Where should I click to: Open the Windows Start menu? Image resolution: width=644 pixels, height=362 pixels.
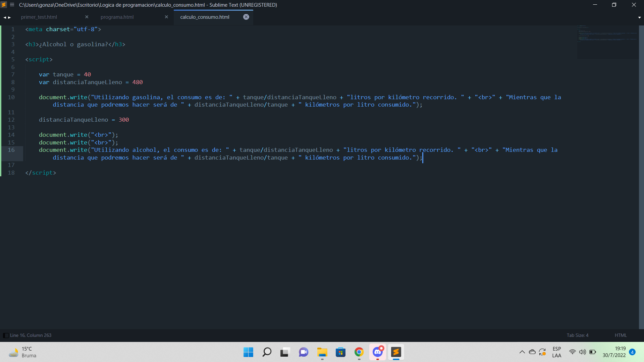(248, 352)
